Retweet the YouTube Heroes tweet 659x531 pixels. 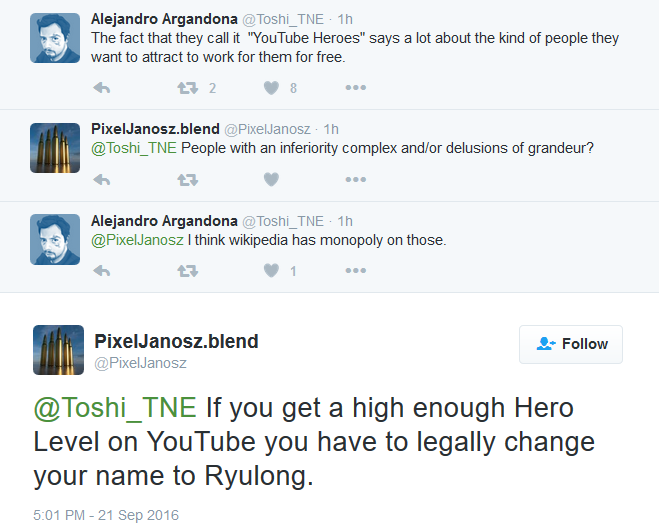point(187,88)
